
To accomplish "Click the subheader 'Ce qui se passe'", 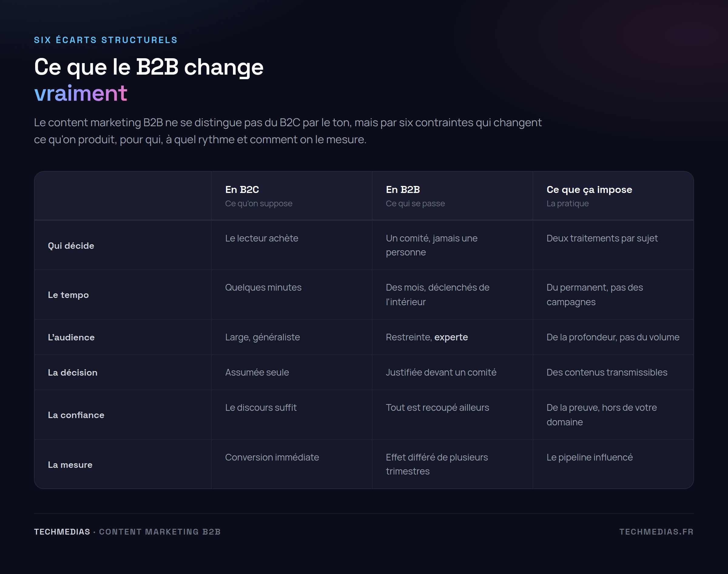I will (x=415, y=204).
